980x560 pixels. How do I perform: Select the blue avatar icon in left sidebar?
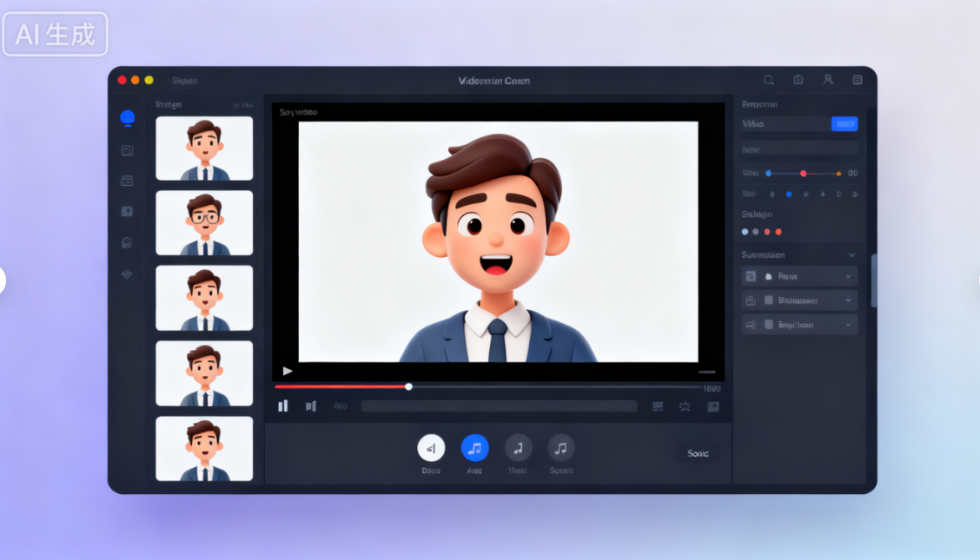(x=128, y=118)
